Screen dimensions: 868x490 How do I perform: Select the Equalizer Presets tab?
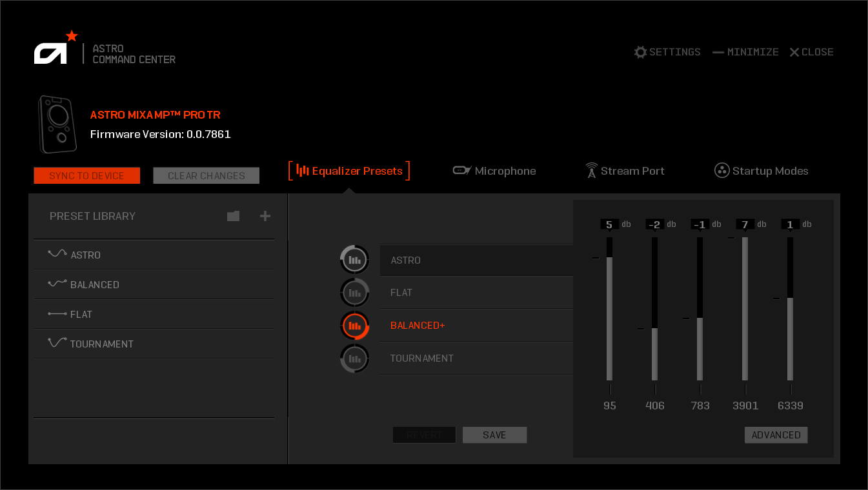[349, 171]
